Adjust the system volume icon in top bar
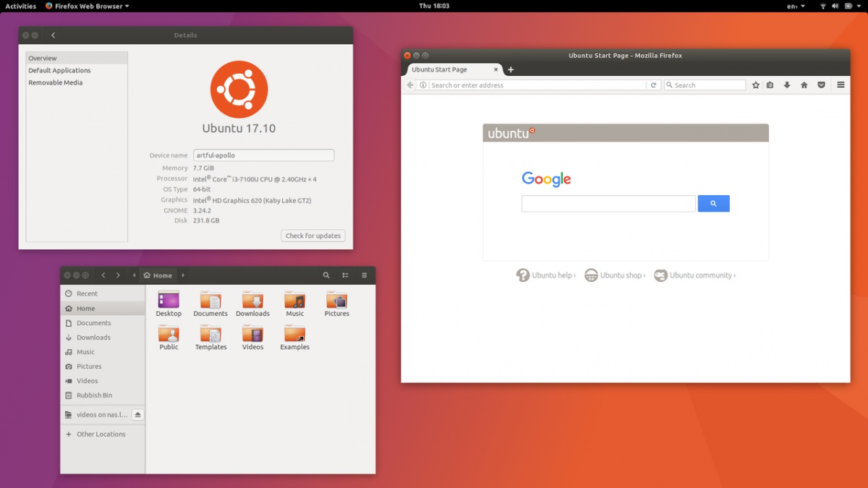This screenshot has height=488, width=868. click(x=835, y=6)
